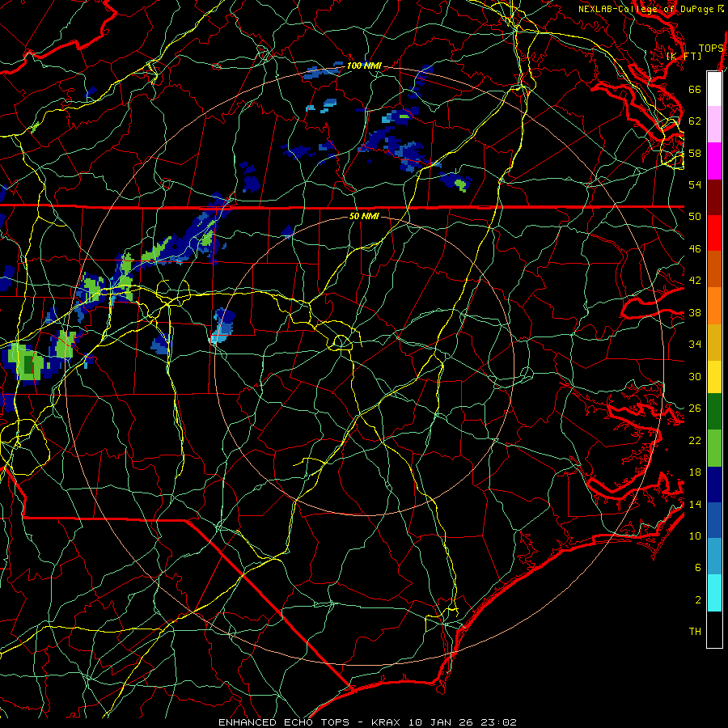
Task: Click the "NEXLAB-College of DuPage" credit text
Action: [x=645, y=9]
